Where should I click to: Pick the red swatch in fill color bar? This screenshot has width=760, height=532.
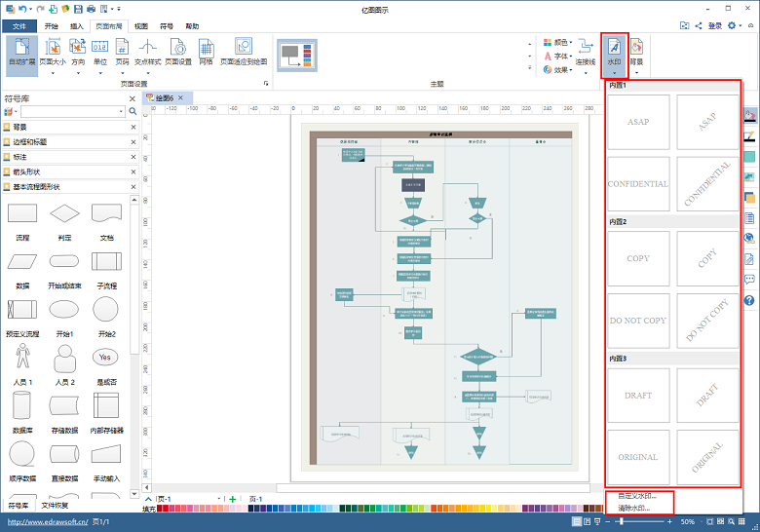(x=160, y=509)
